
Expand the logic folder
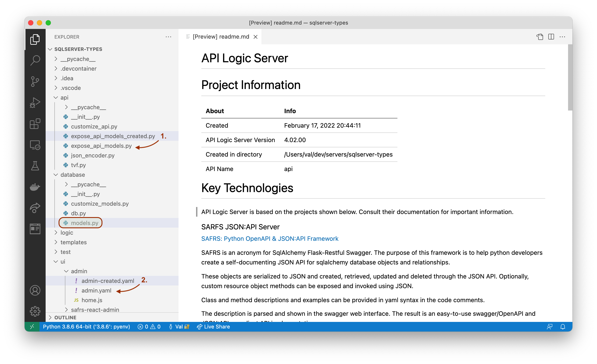[112, 232]
